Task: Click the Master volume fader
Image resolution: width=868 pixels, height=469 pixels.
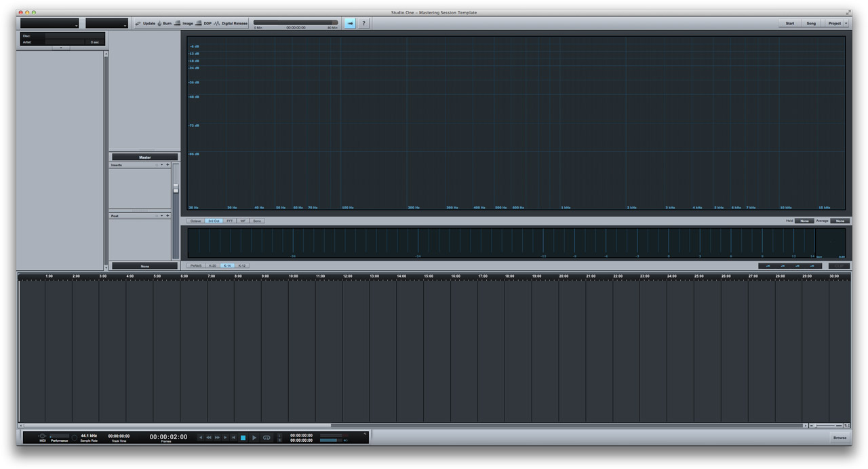Action: click(x=176, y=188)
